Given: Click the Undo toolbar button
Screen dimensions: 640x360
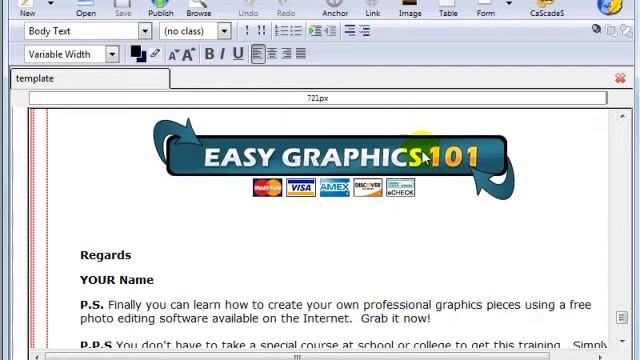Looking at the screenshot, I should tap(248, 8).
